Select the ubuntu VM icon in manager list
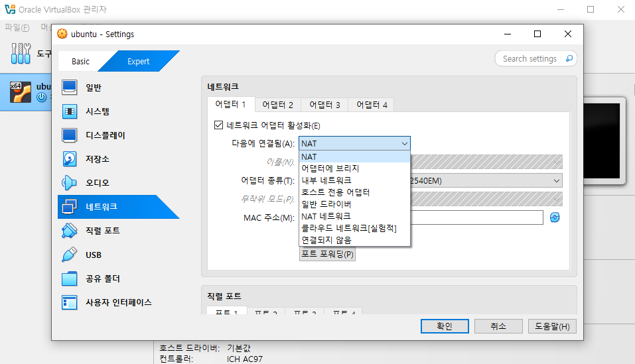This screenshot has height=364, width=635. pyautogui.click(x=21, y=91)
